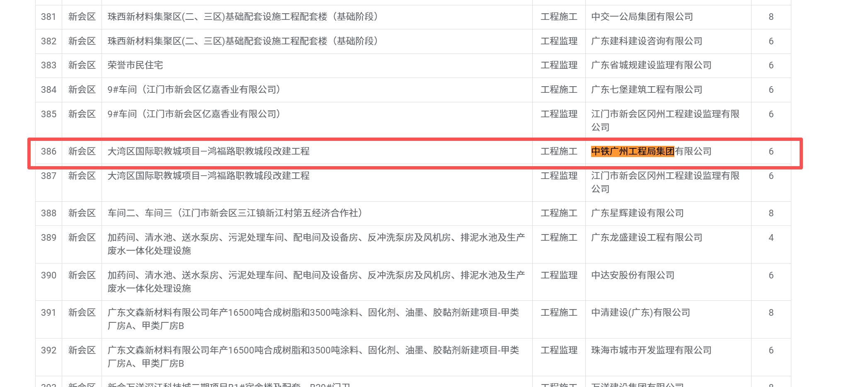Click row number 387
Image resolution: width=868 pixels, height=387 pixels.
(x=48, y=176)
